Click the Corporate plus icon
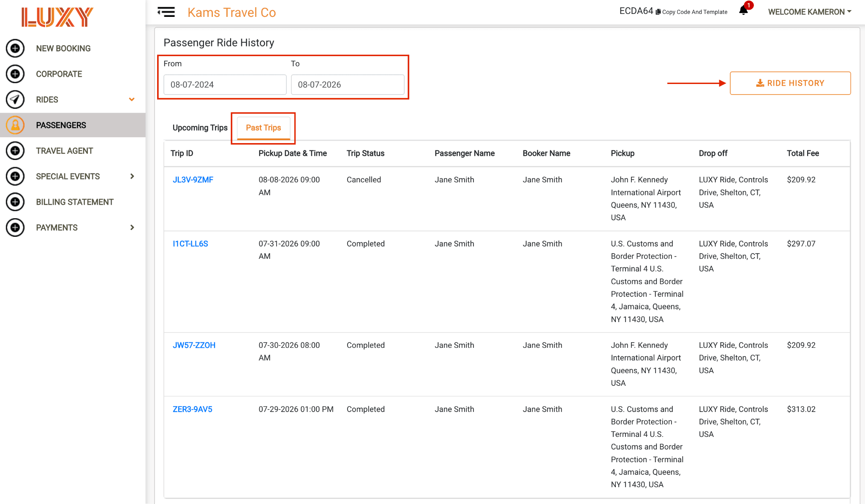This screenshot has height=504, width=865. point(15,74)
